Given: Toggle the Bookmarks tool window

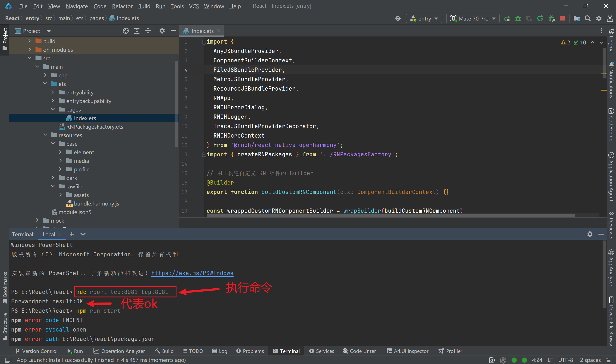Looking at the screenshot, I should point(5,287).
